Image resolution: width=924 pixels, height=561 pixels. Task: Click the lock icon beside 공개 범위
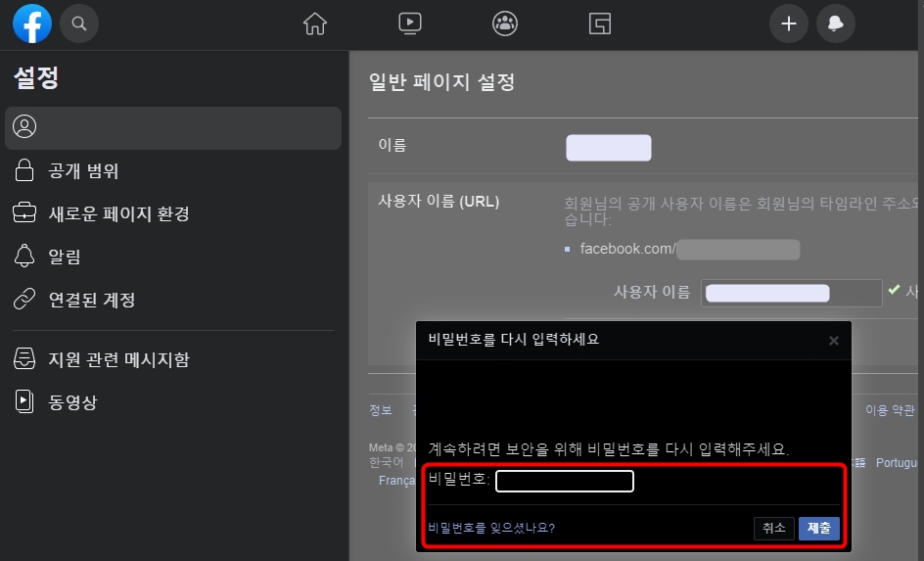(x=24, y=170)
